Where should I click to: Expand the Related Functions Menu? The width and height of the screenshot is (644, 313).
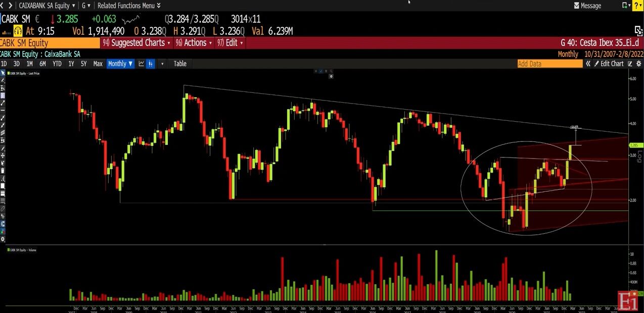[129, 6]
